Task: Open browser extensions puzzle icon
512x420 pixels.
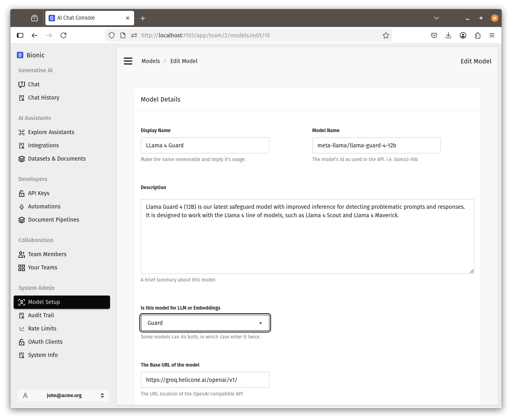Action: click(477, 35)
